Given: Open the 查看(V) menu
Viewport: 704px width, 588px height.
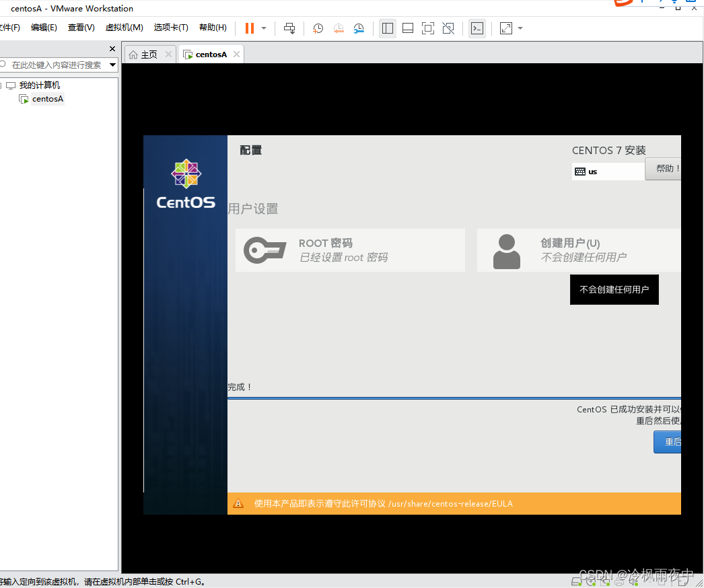Looking at the screenshot, I should pos(81,28).
